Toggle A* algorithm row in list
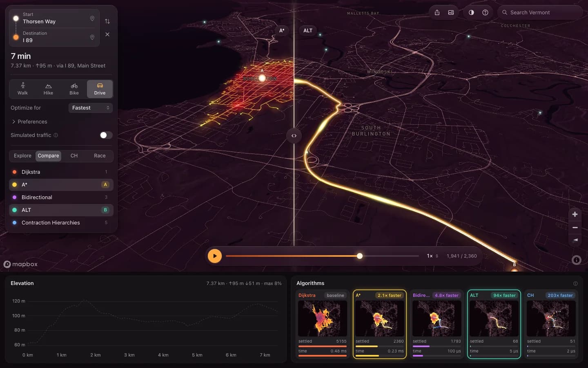The image size is (588, 368). [61, 184]
